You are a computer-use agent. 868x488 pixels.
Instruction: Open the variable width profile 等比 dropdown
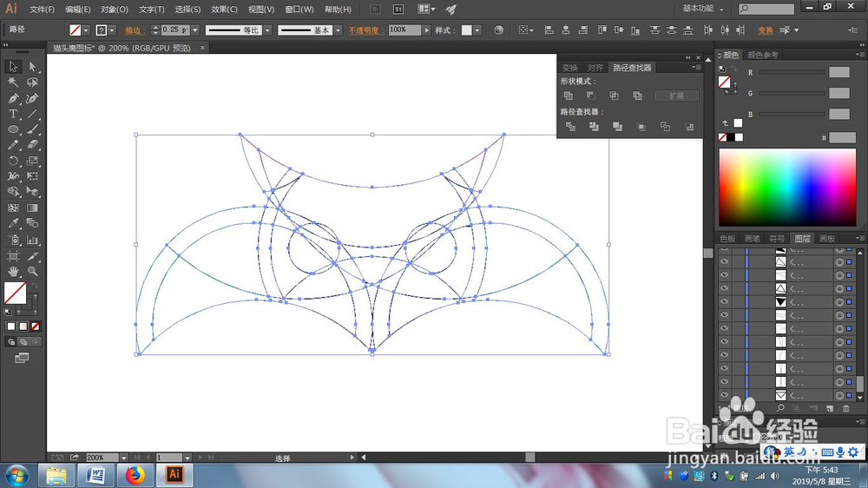click(x=267, y=30)
